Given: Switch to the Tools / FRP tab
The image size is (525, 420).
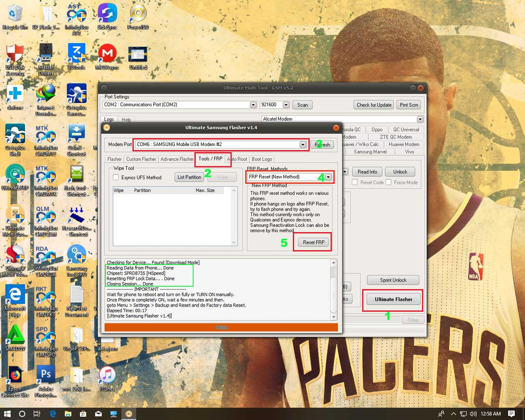Looking at the screenshot, I should tap(211, 159).
